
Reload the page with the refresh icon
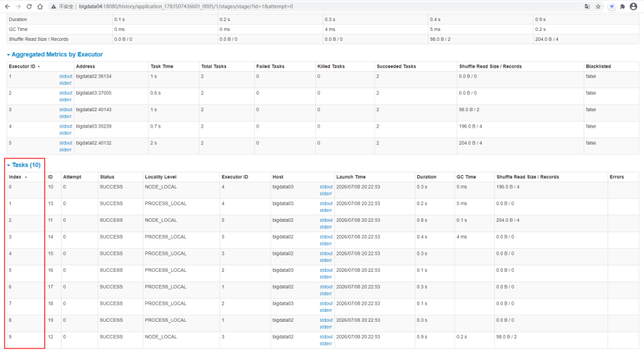(x=29, y=6)
